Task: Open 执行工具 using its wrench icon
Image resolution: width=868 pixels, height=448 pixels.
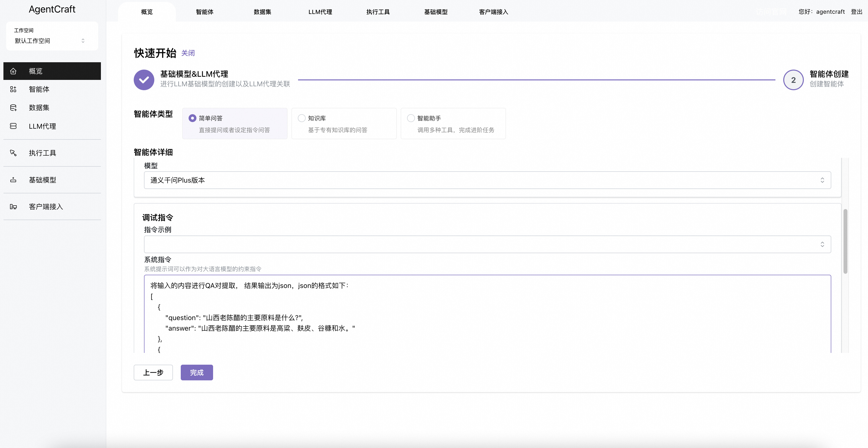Action: [x=13, y=153]
